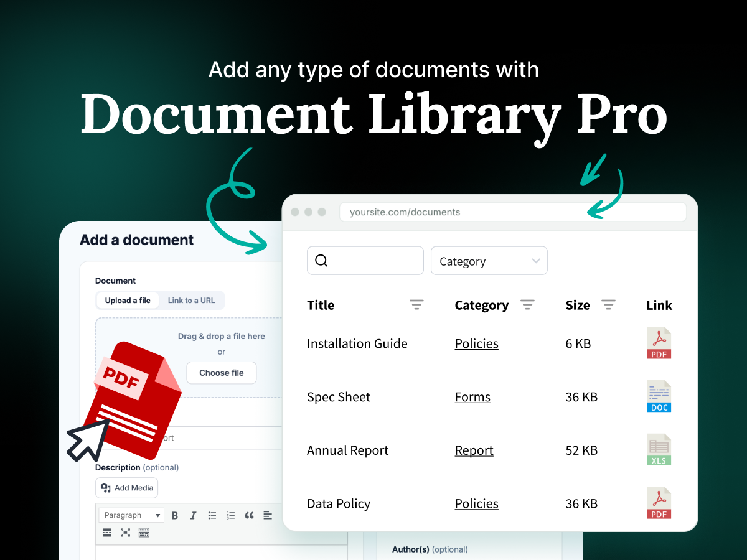Screen dimensions: 747x560
Task: Apply blockquote formatting in the editor
Action: pos(250,515)
